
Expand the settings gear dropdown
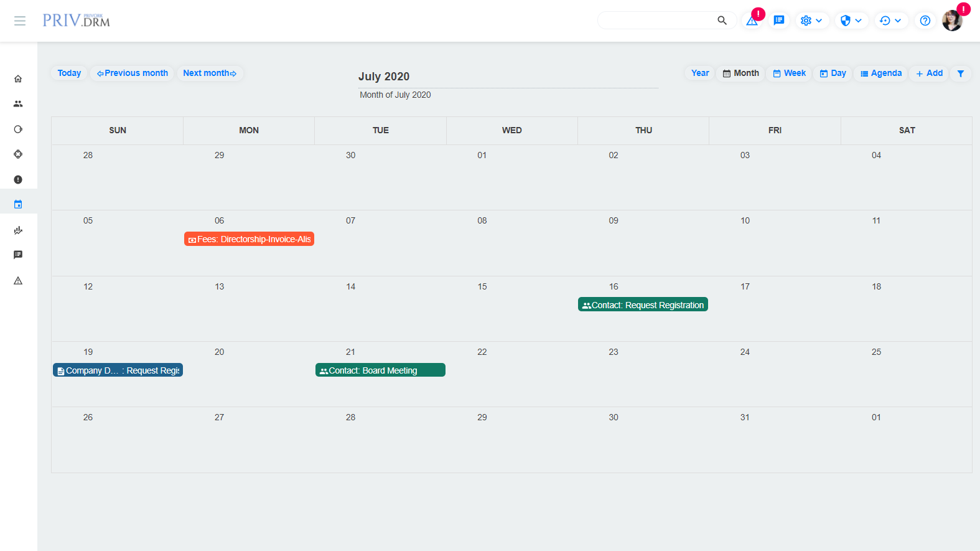point(811,21)
